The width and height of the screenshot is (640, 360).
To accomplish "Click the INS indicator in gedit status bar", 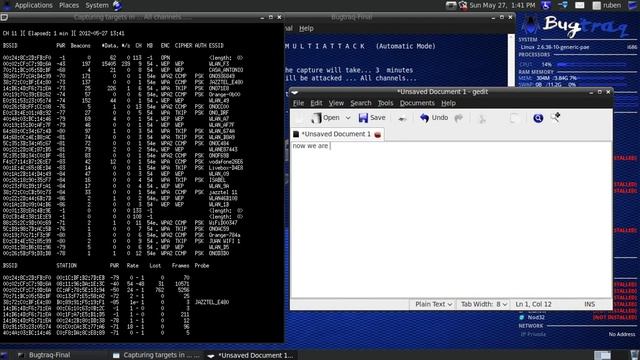I will pyautogui.click(x=589, y=304).
